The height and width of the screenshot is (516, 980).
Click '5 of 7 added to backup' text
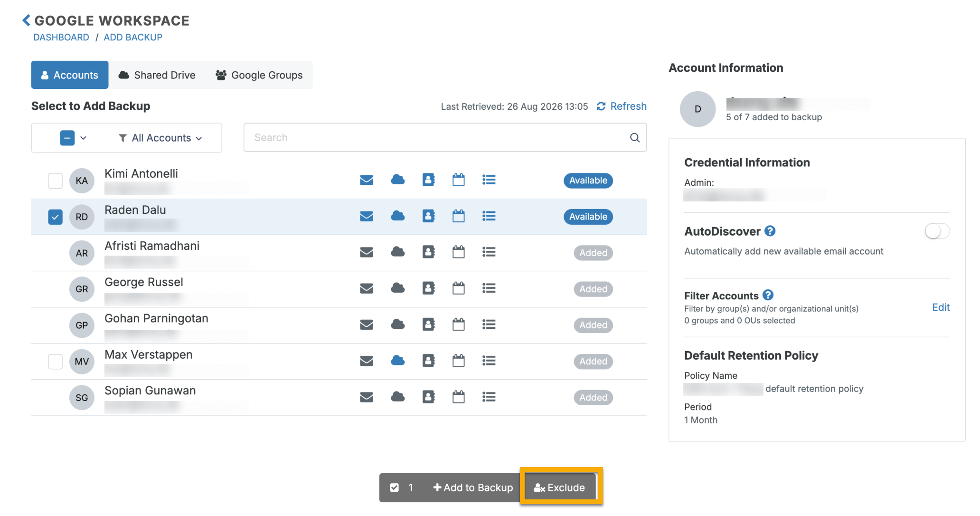point(774,117)
